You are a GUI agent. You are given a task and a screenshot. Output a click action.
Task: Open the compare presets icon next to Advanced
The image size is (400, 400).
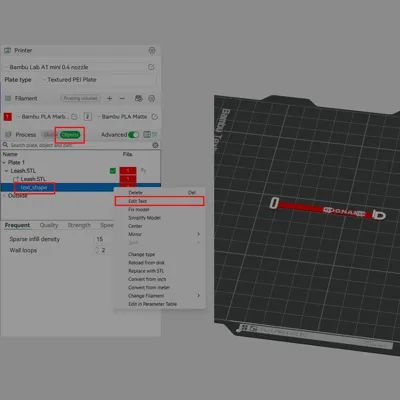(x=147, y=135)
